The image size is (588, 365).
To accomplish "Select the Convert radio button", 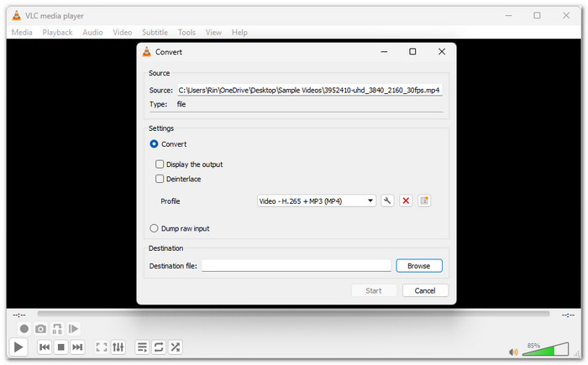I will (x=154, y=143).
